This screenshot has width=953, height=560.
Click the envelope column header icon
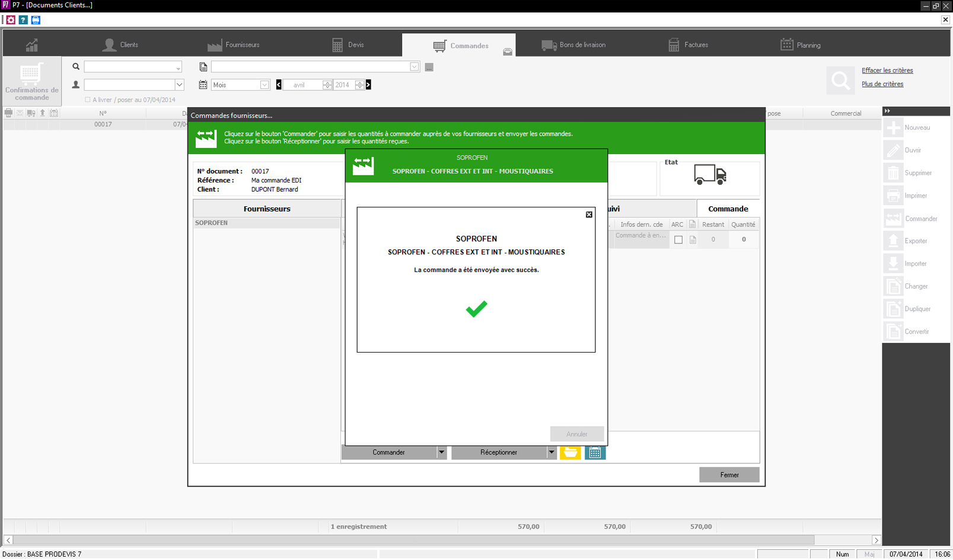coord(20,113)
